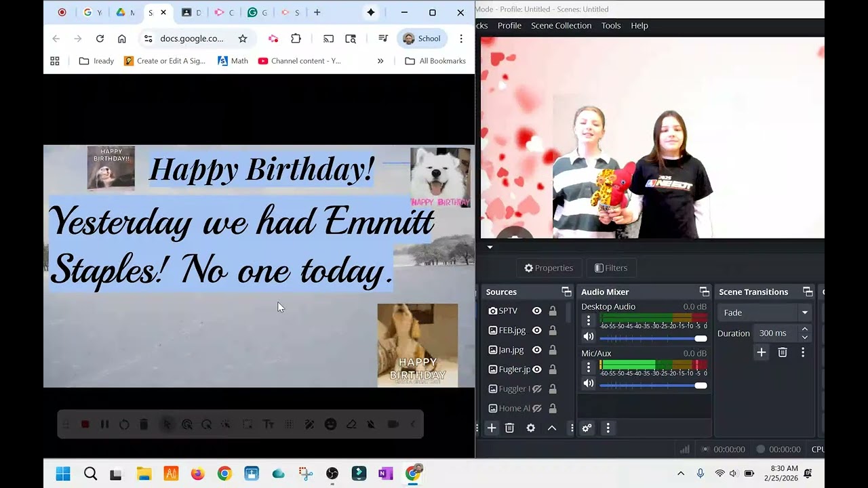Delete transition using the trash icon in Scene Transitions
The width and height of the screenshot is (868, 488).
(783, 352)
